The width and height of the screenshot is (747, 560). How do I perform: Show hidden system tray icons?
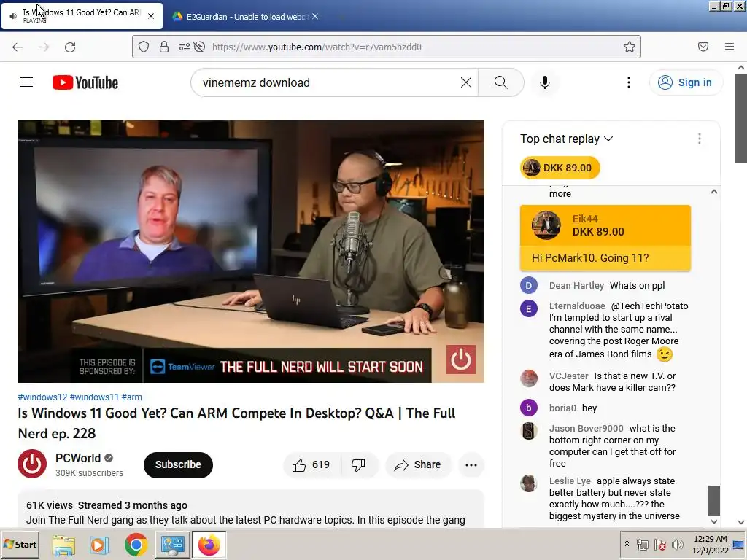627,544
